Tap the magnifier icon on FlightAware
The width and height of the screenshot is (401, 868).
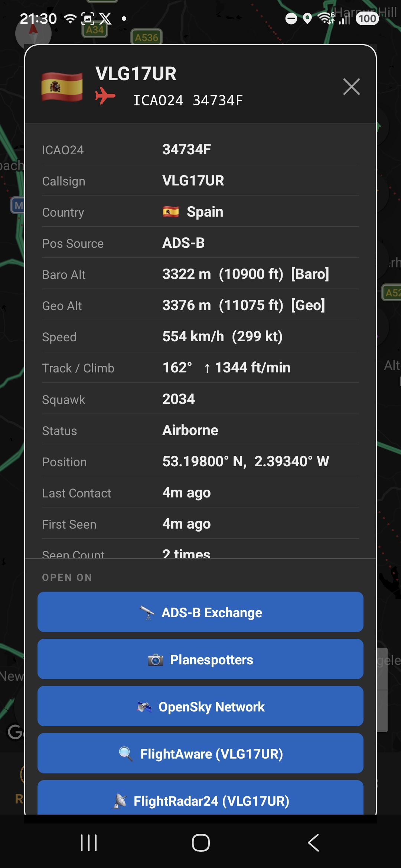[x=126, y=754]
